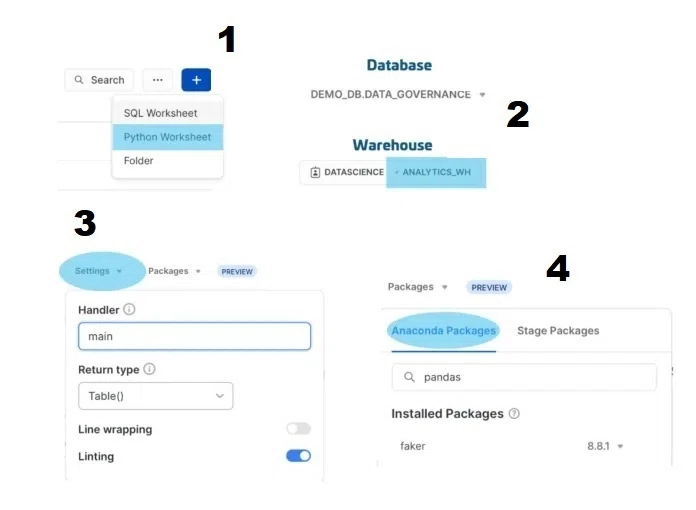Click the Linting label
The height and width of the screenshot is (510, 696).
point(96,456)
